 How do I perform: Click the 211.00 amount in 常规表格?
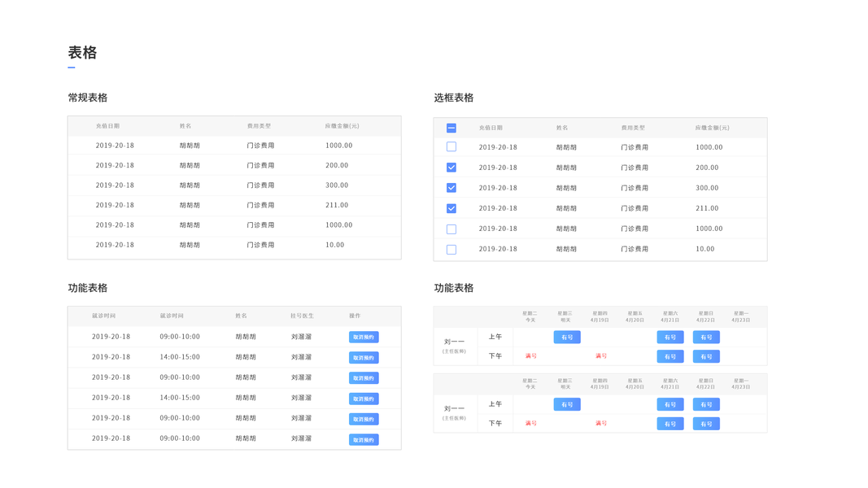click(337, 205)
